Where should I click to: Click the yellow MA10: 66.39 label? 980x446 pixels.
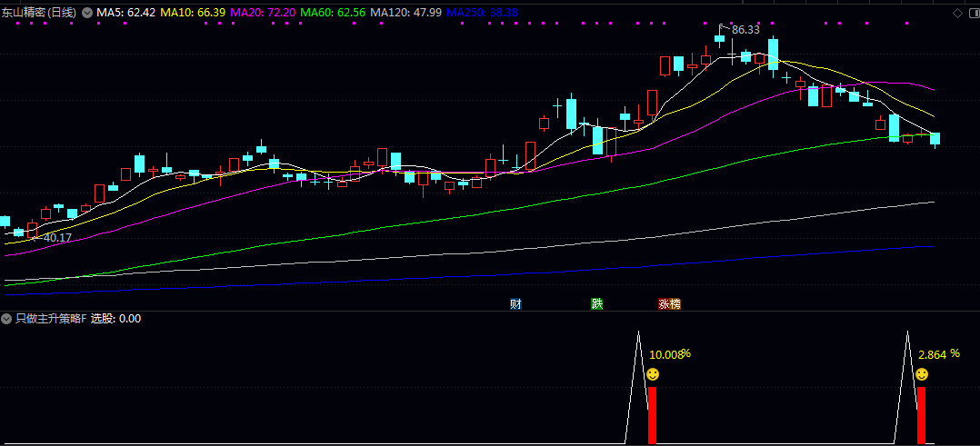pyautogui.click(x=194, y=13)
